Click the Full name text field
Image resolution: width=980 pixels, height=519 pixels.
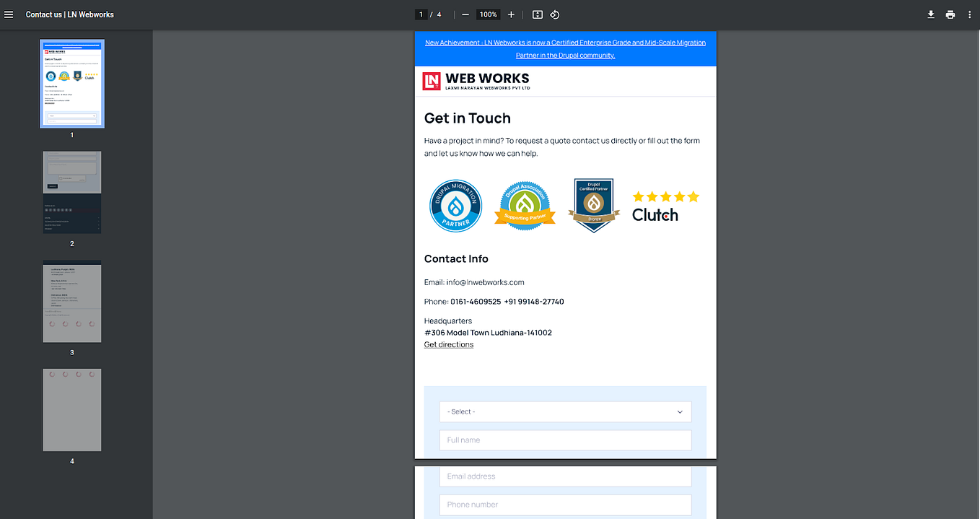pos(565,440)
